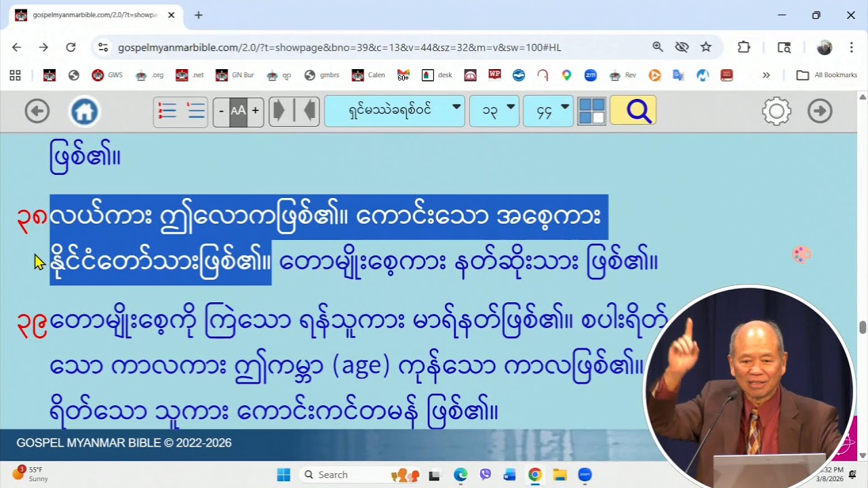This screenshot has height=488, width=868.
Task: Open Chrome extensions puzzle icon
Action: (x=744, y=47)
